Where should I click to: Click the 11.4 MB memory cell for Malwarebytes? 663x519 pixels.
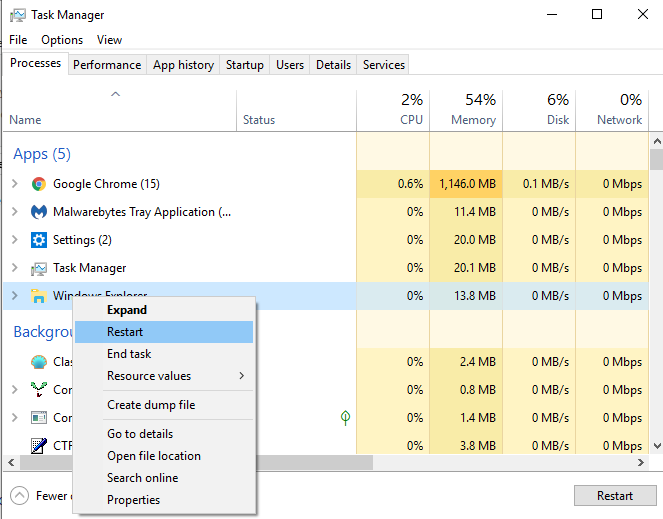click(466, 212)
